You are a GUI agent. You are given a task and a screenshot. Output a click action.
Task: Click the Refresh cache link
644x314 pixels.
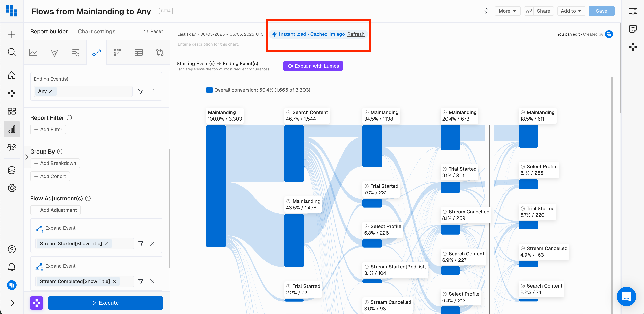click(356, 34)
